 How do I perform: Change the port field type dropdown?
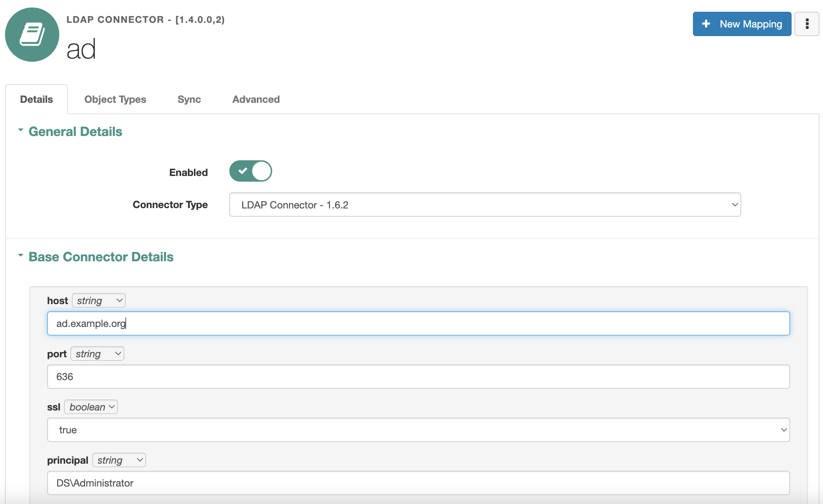click(97, 354)
